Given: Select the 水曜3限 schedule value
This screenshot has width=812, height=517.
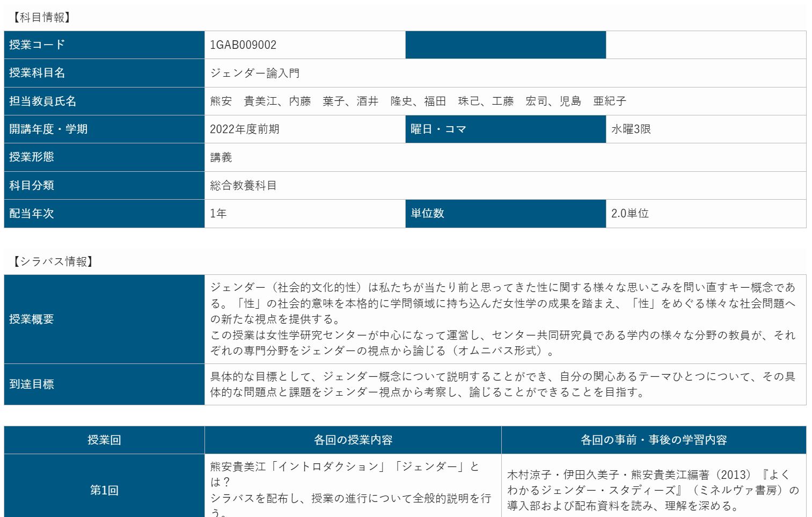Looking at the screenshot, I should [631, 129].
